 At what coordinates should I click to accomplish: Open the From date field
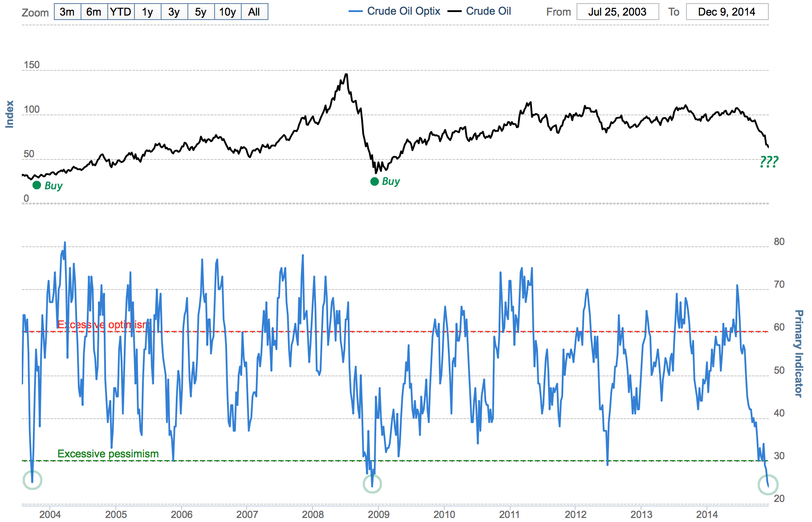(618, 12)
